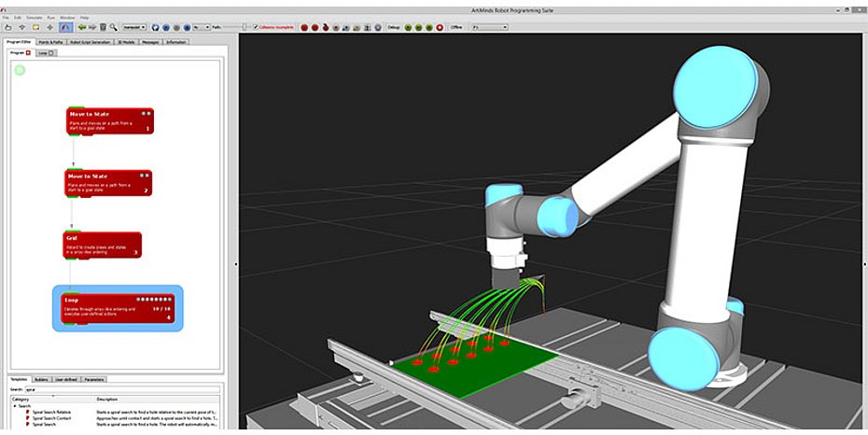
Task: Click the magnifying glass zoom icon
Action: 113,27
